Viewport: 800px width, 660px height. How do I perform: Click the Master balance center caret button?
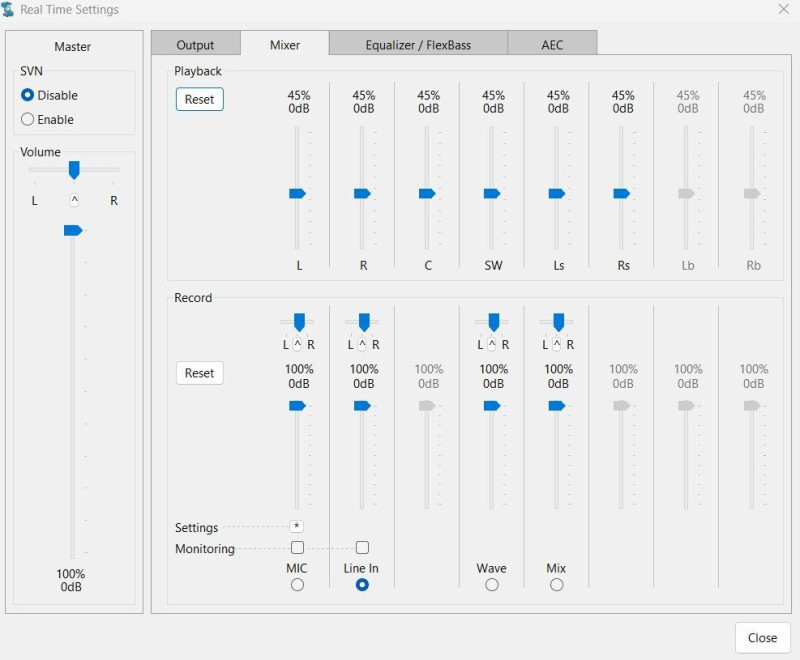coord(74,200)
